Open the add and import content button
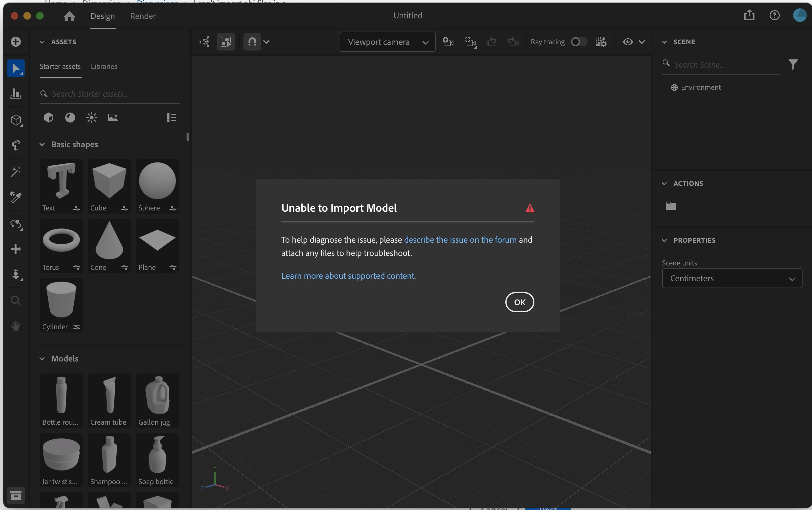The width and height of the screenshot is (812, 510). 15,42
